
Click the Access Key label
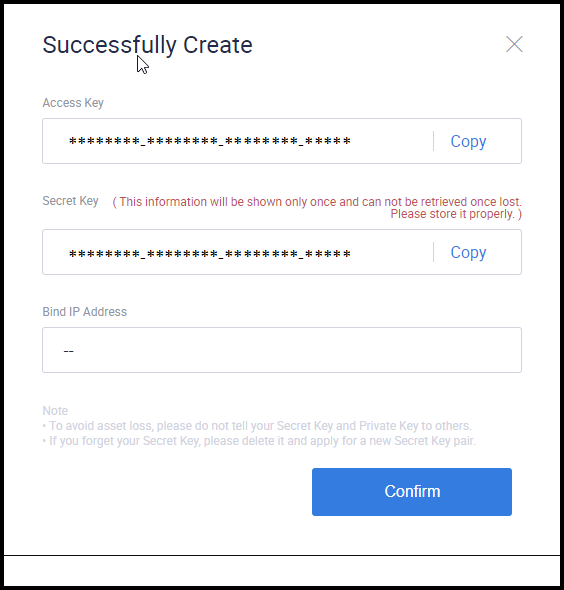[x=73, y=103]
